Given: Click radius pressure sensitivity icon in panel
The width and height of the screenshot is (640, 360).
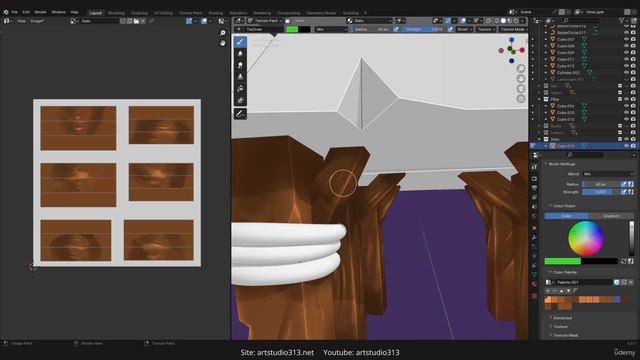Looking at the screenshot, I should (623, 184).
